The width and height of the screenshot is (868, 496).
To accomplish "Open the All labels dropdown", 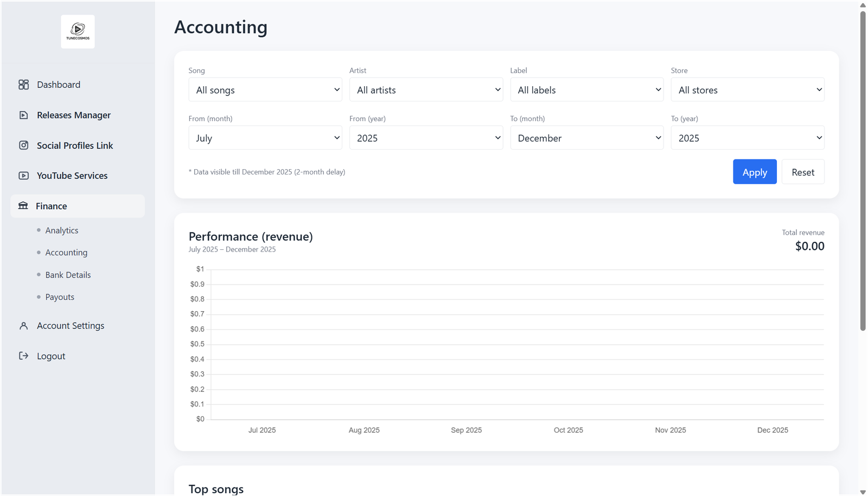I will click(x=586, y=90).
